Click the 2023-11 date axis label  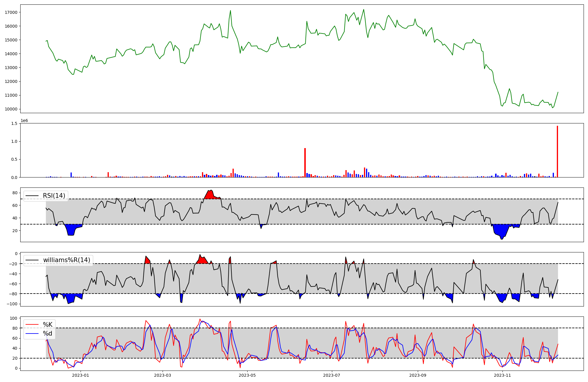click(x=502, y=375)
